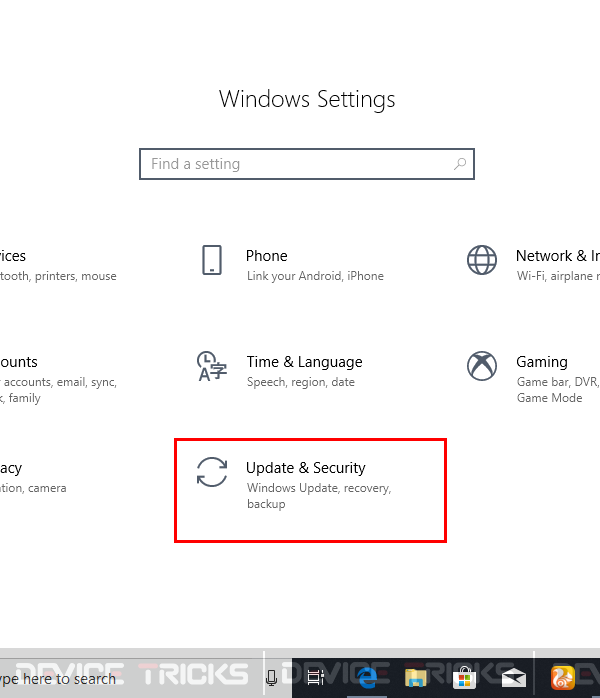Click the Network & Internet globe icon
Viewport: 600px width, 698px height.
point(482,260)
